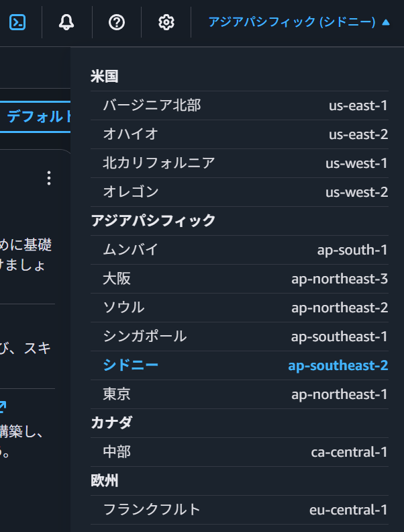This screenshot has height=532, width=404.
Task: Switch to 東京 ap-northeast-1 region
Action: click(x=239, y=394)
